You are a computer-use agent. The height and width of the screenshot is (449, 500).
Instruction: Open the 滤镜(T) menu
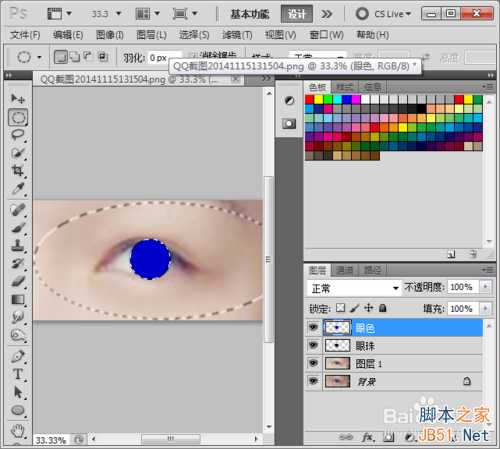(237, 35)
